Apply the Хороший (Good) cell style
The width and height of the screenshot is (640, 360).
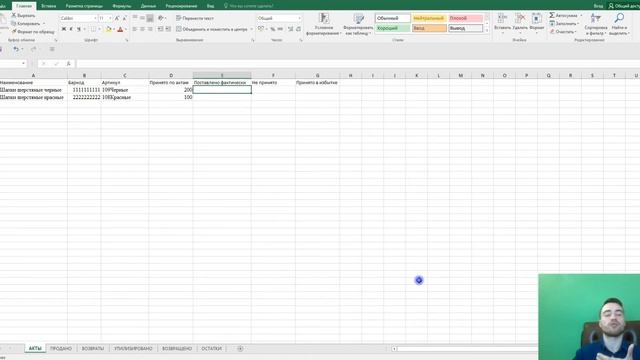(393, 28)
